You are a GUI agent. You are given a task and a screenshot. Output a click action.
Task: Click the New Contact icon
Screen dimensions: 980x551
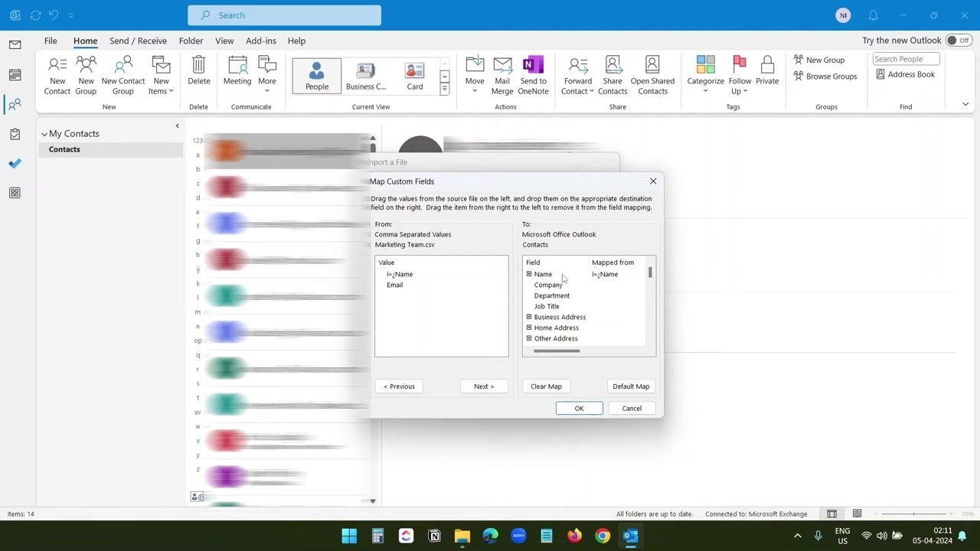(x=57, y=75)
